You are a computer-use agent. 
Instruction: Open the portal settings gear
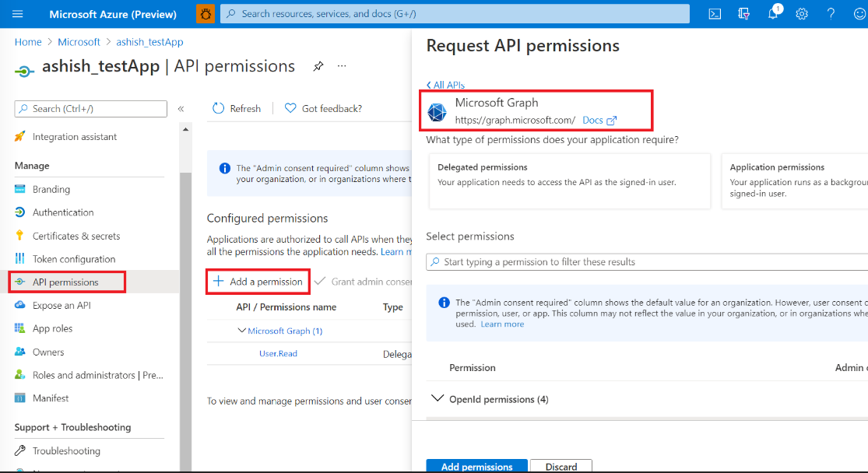pos(802,14)
